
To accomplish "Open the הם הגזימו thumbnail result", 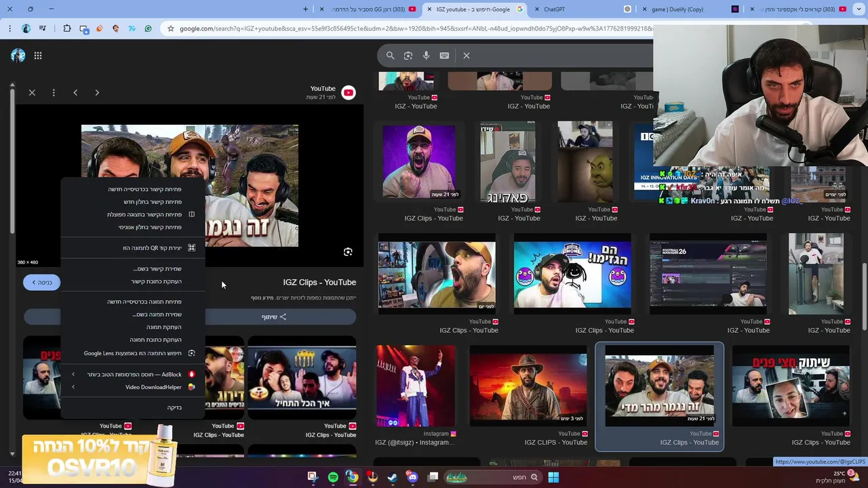I will 572,274.
